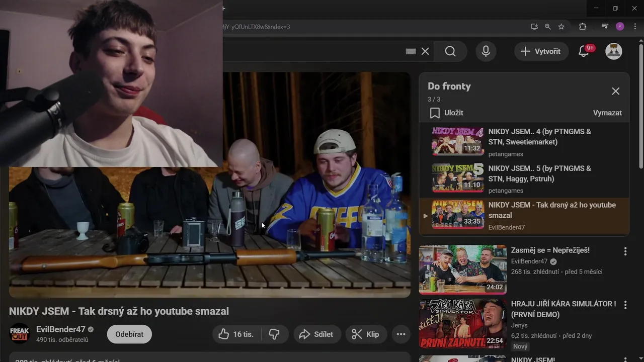644x362 pixels.
Task: Click the page vertical scrollbar
Action: pyautogui.click(x=640, y=106)
